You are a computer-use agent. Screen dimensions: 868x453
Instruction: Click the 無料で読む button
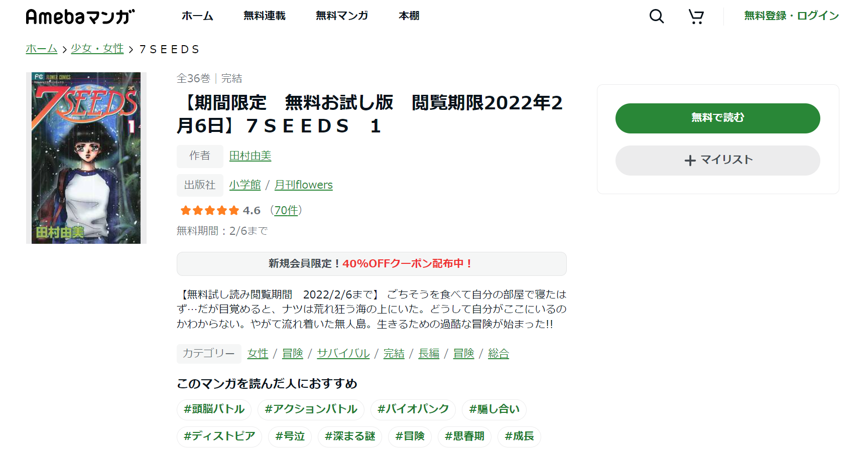click(717, 118)
